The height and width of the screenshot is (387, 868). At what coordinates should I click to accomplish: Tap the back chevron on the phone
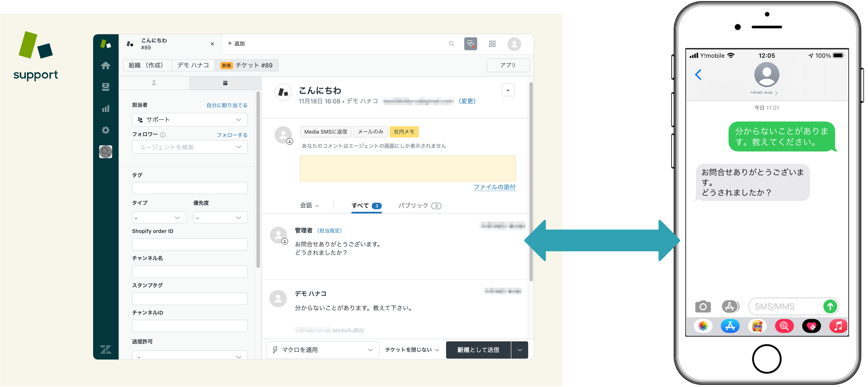click(698, 75)
